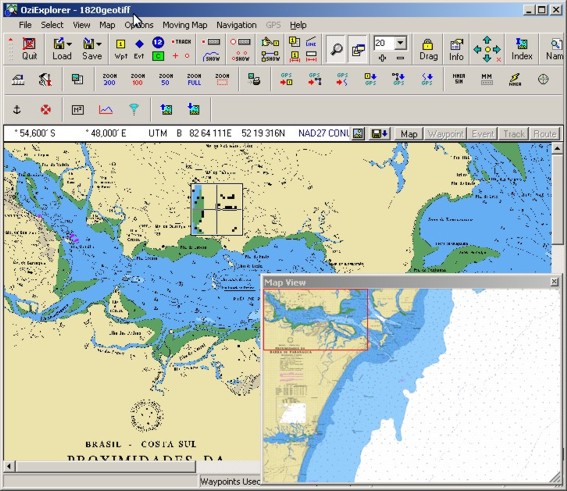Click the Info toolbar button

click(456, 50)
